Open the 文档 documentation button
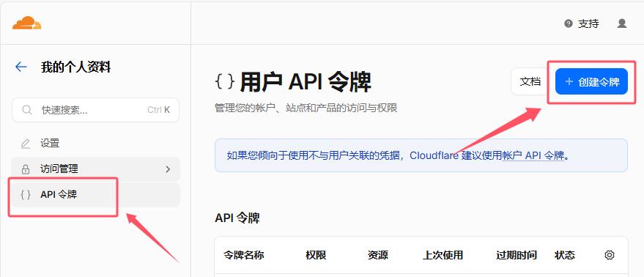 tap(530, 81)
